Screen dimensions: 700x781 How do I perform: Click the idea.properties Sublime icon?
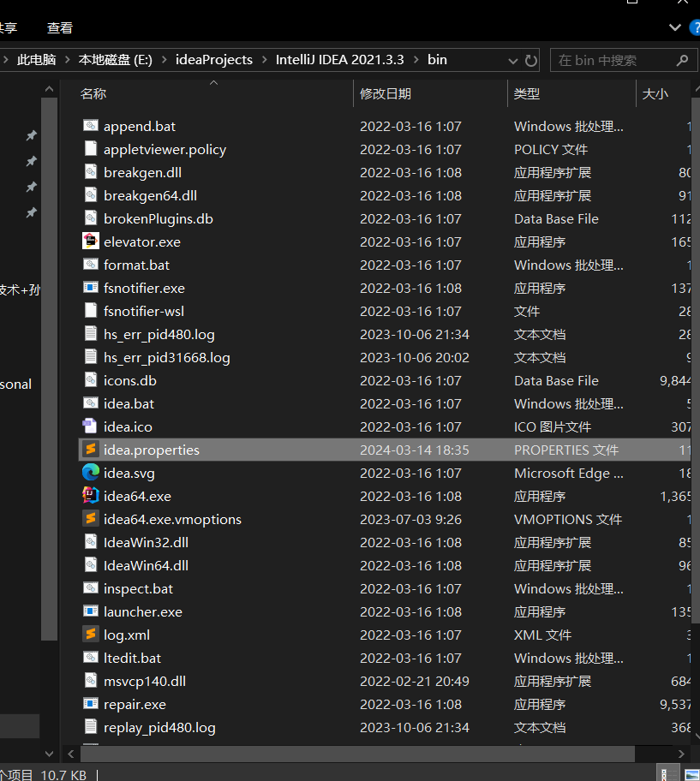(x=90, y=450)
